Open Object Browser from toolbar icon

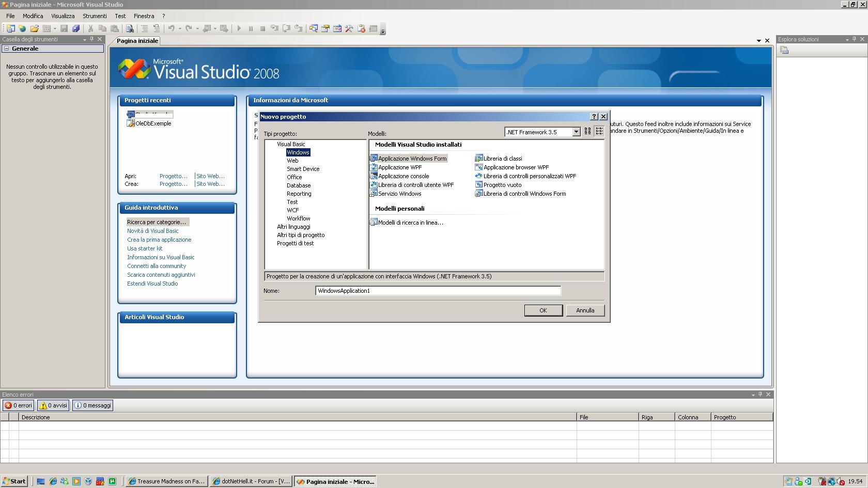pyautogui.click(x=337, y=28)
